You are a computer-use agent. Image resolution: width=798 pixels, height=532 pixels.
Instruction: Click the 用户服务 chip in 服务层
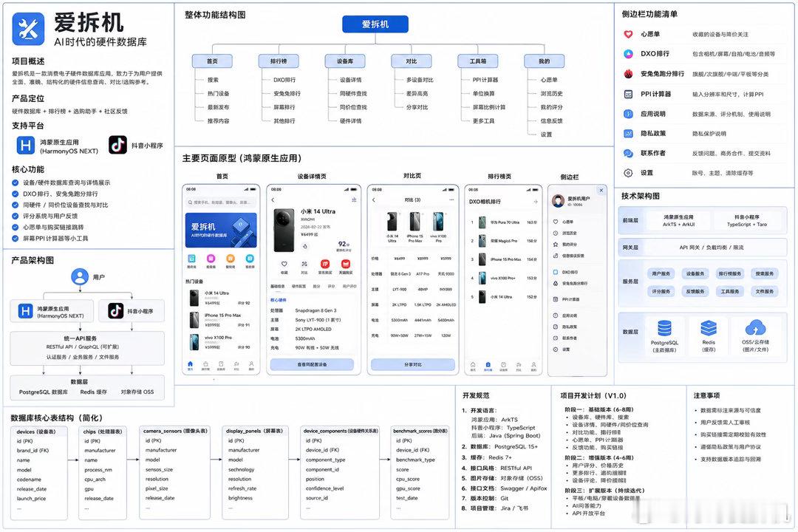click(x=661, y=274)
